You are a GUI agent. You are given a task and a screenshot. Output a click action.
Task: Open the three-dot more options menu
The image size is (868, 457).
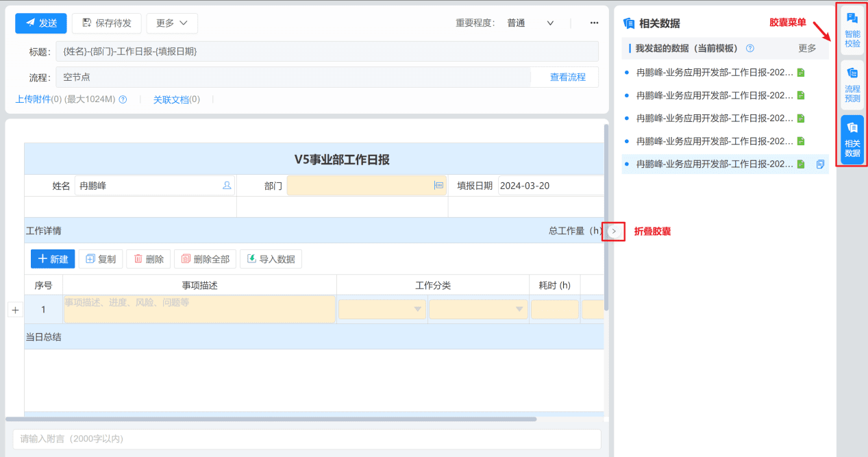tap(594, 23)
